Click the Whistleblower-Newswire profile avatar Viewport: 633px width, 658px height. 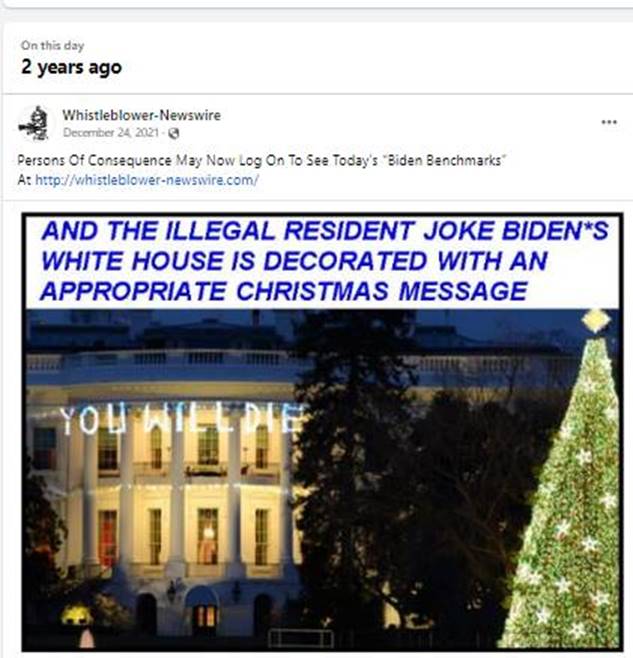click(x=34, y=123)
